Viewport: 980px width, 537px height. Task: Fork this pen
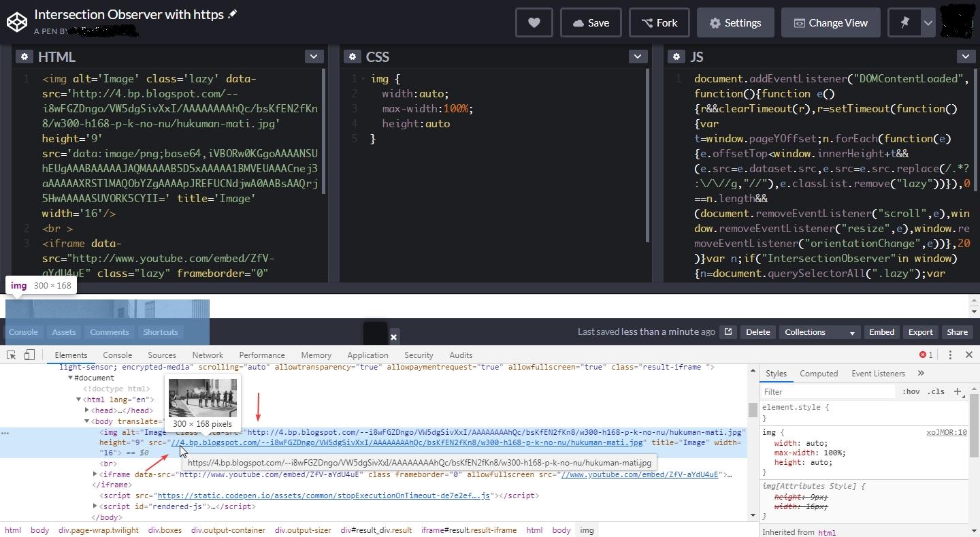(x=659, y=23)
